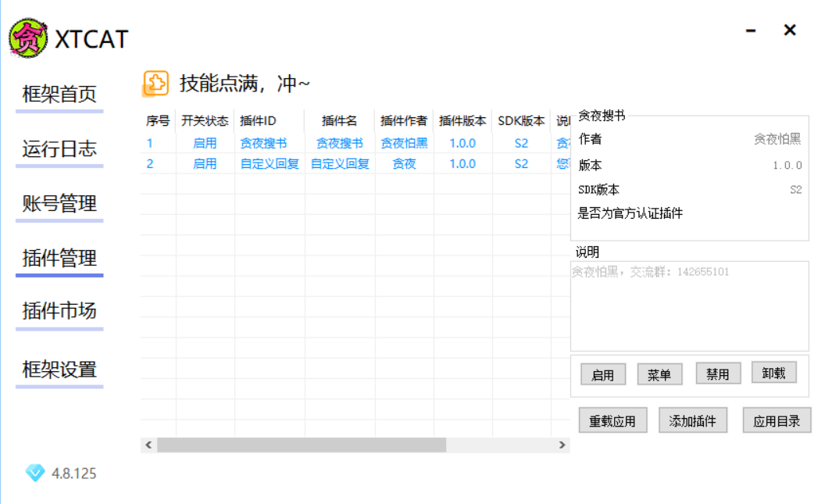This screenshot has height=504, width=825.
Task: Click the 菜单 button
Action: [659, 375]
